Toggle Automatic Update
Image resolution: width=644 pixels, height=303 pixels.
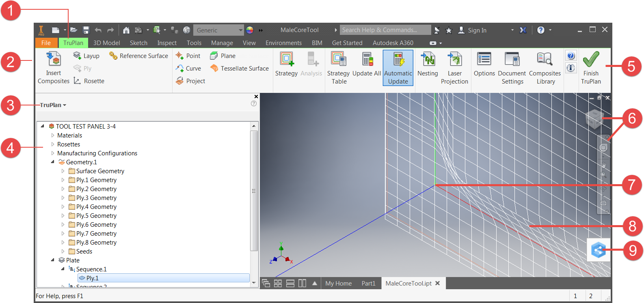398,68
